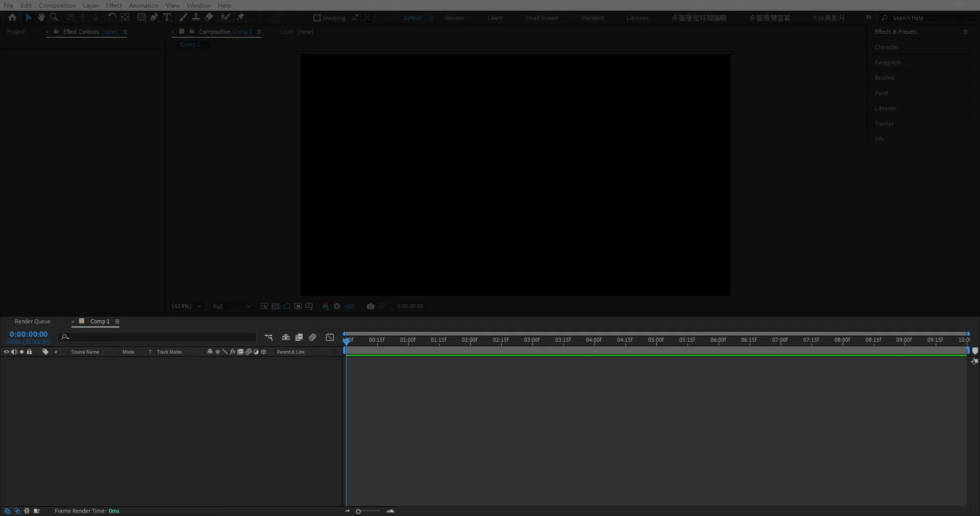The height and width of the screenshot is (516, 980).
Task: Expand the Character panel
Action: click(887, 47)
